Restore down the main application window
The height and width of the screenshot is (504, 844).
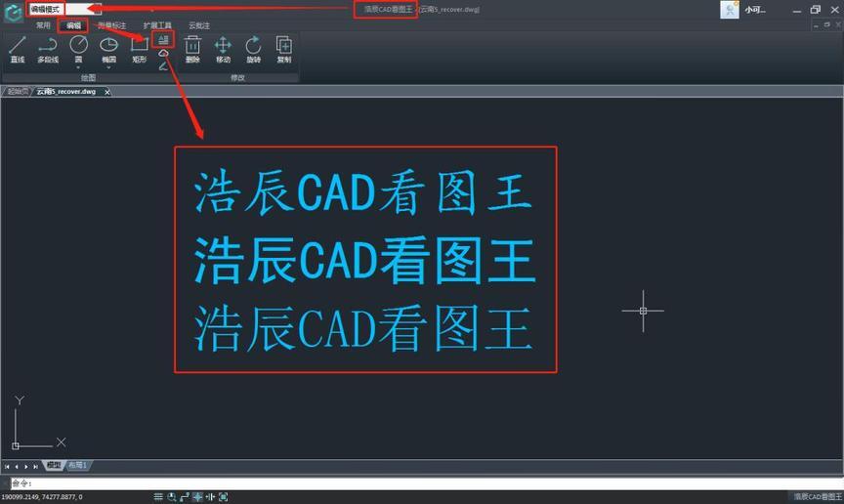[816, 9]
